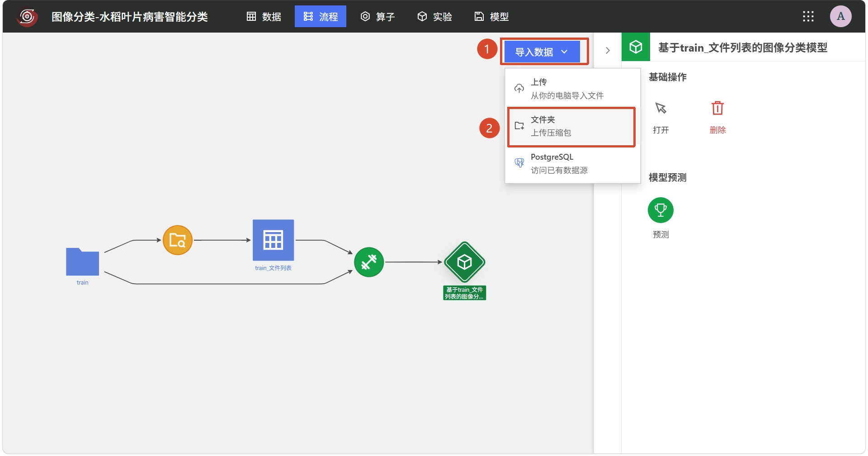Select the train_文件列表 table node
The width and height of the screenshot is (868, 456).
click(x=273, y=240)
